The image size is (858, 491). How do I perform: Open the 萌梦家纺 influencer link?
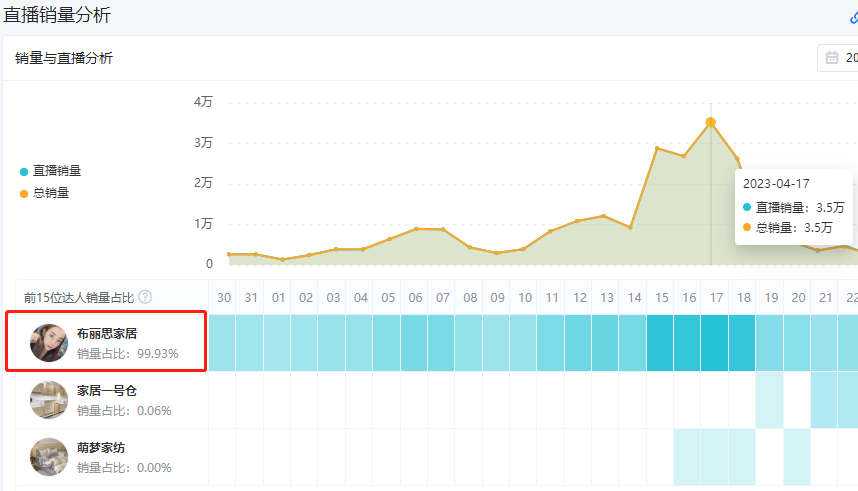pos(101,447)
